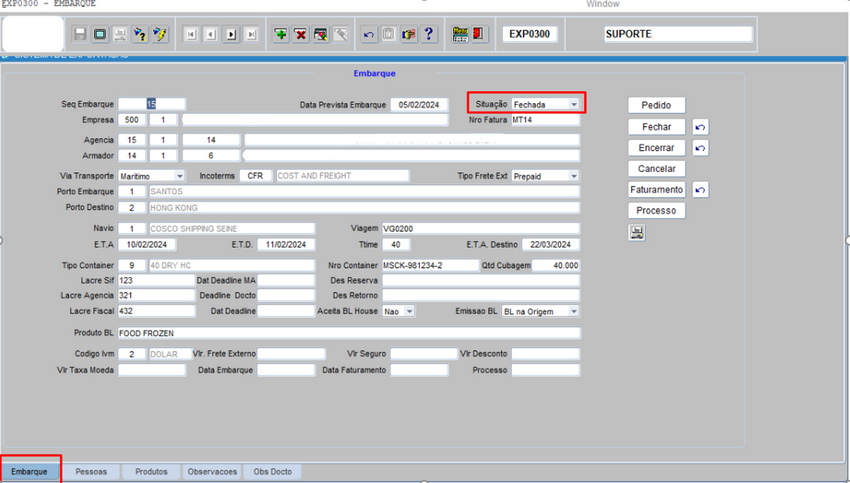Delete record using the red X icon
The width and height of the screenshot is (850, 483).
[x=301, y=34]
